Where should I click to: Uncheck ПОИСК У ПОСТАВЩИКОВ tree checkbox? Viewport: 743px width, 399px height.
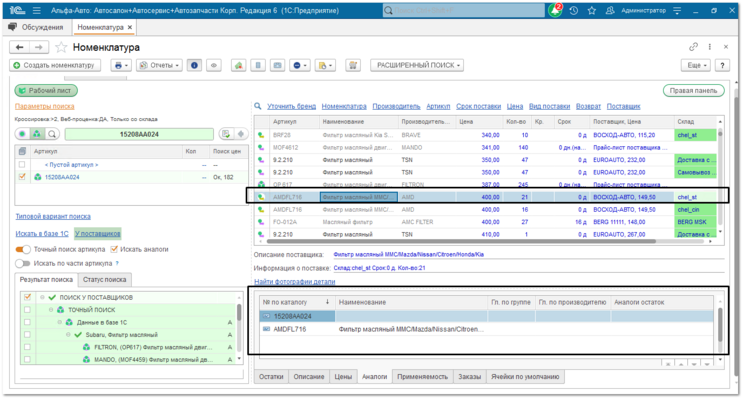click(27, 297)
